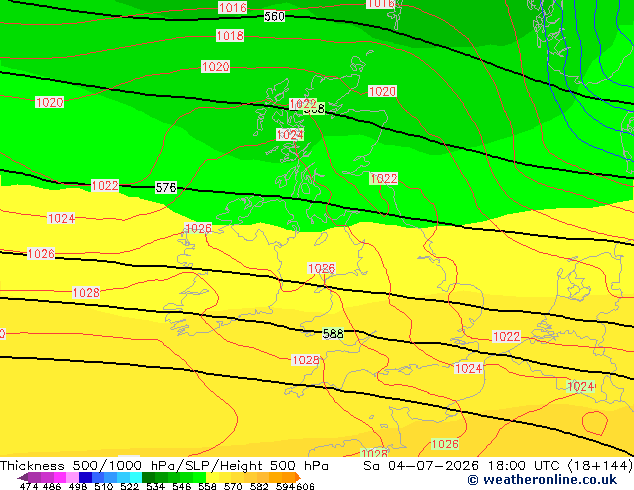This screenshot has width=634, height=490.
Task: Click the legend value 594
Action: 285,486
